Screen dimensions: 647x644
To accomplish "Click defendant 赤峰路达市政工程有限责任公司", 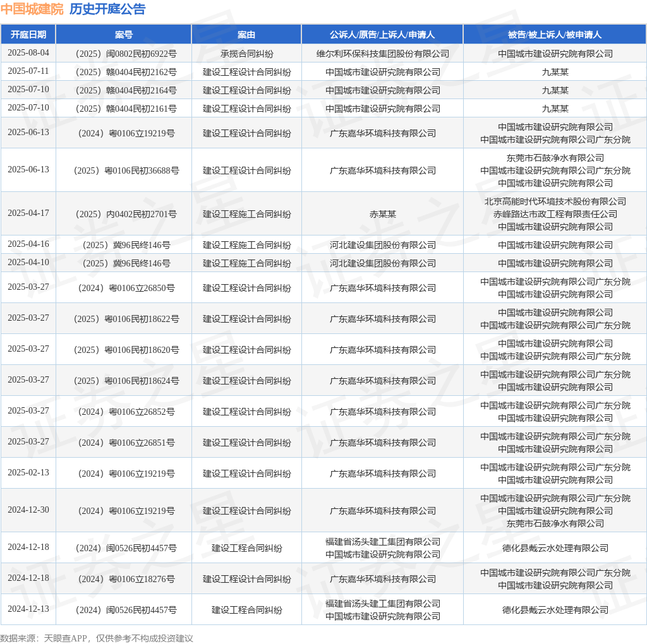I will [x=555, y=214].
